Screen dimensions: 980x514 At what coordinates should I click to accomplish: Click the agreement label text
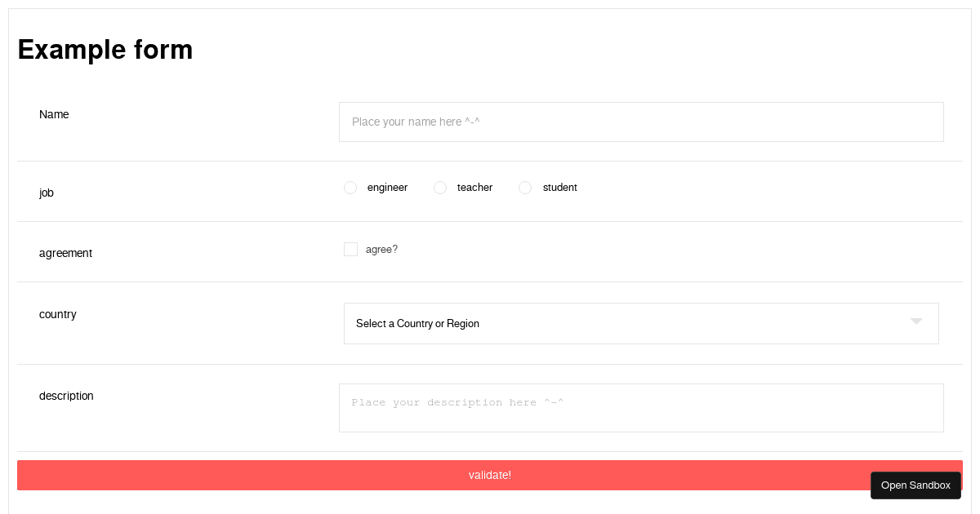tap(65, 253)
